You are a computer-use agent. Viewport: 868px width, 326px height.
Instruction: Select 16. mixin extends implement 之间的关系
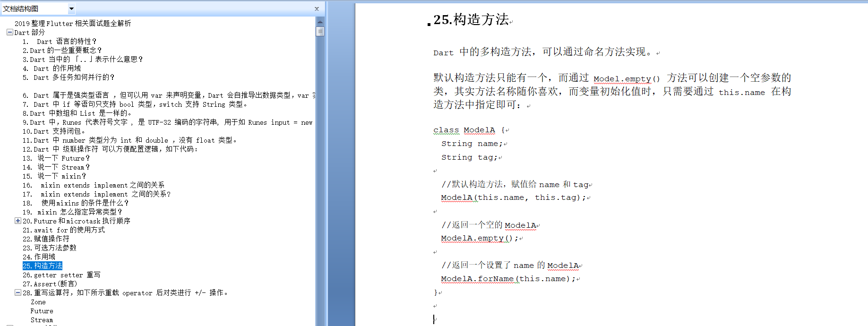click(x=94, y=185)
